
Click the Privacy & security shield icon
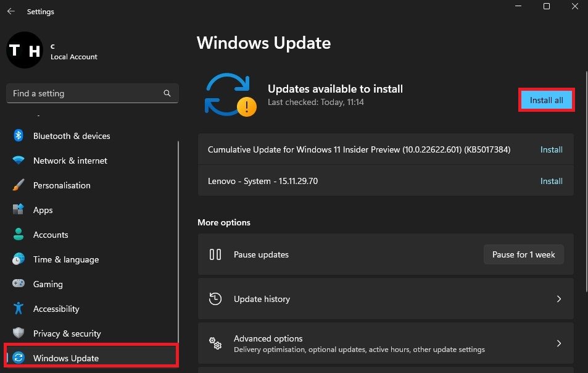pyautogui.click(x=19, y=333)
